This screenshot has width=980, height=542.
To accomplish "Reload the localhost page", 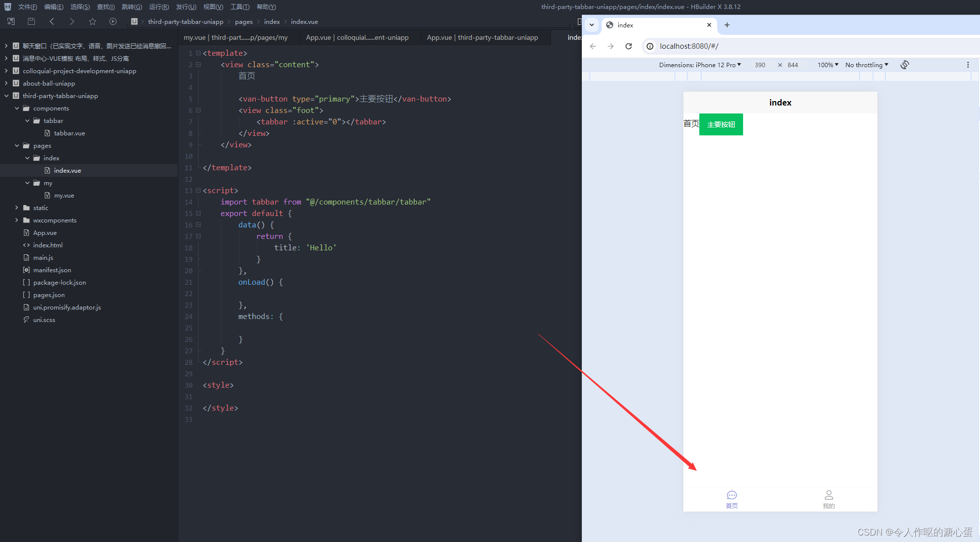I will point(629,46).
